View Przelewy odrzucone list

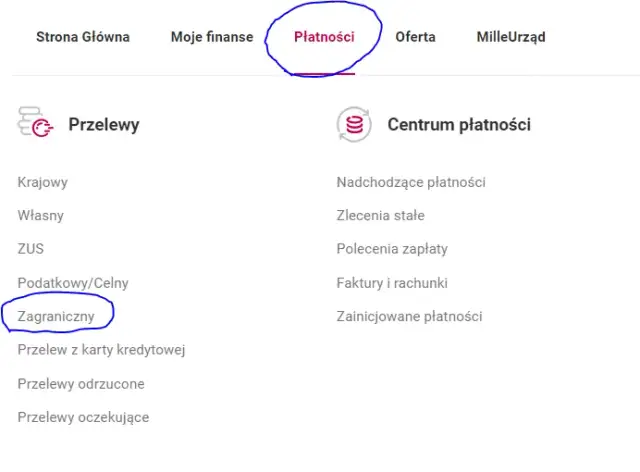click(x=81, y=383)
